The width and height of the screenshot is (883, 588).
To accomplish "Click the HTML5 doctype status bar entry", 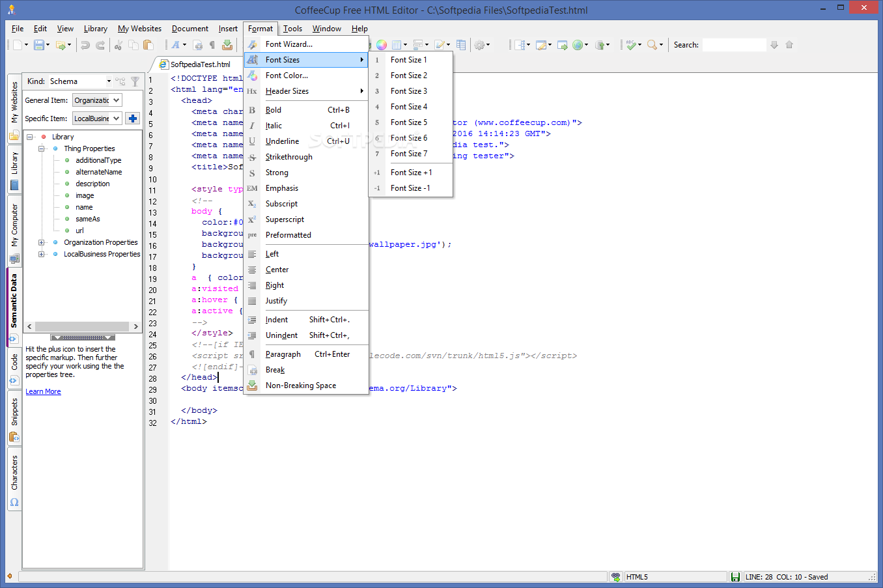I will point(675,577).
